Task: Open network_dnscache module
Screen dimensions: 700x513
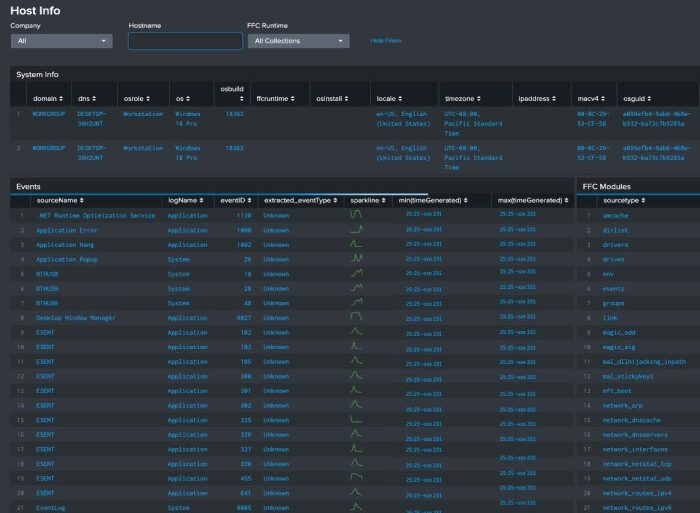Action: tap(631, 420)
